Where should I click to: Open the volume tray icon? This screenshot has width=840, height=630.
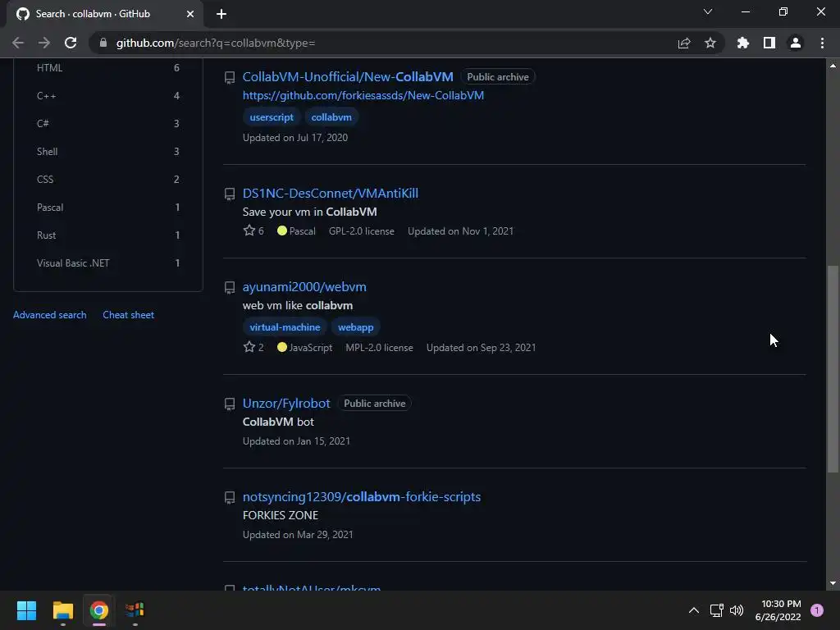pyautogui.click(x=737, y=610)
